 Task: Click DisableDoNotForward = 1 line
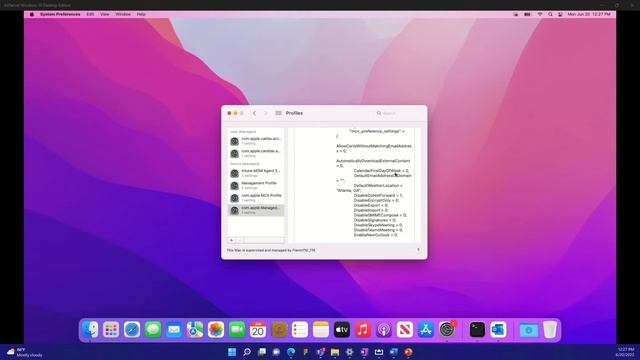tap(378, 196)
